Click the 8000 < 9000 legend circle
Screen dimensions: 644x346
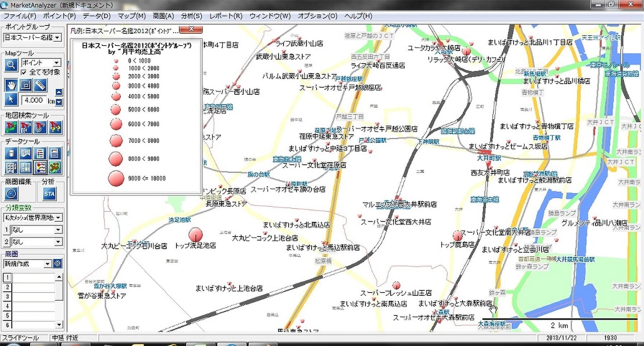click(116, 159)
